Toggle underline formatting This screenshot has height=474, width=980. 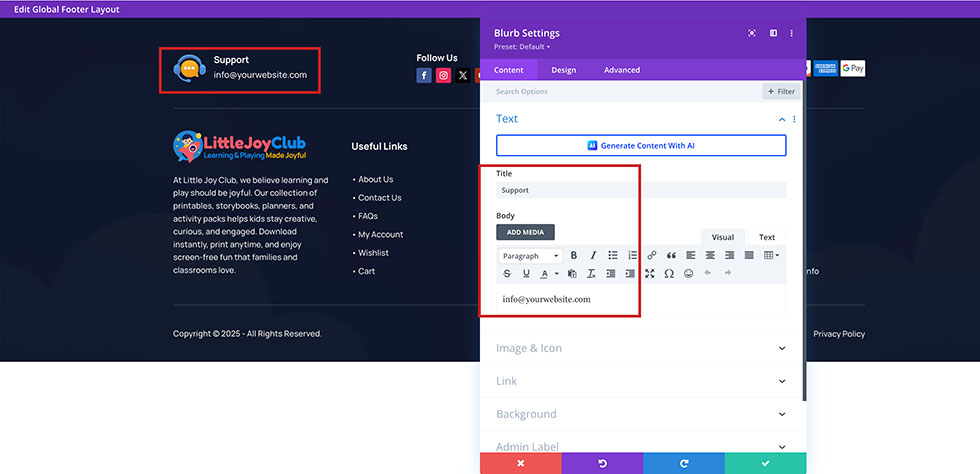(526, 274)
